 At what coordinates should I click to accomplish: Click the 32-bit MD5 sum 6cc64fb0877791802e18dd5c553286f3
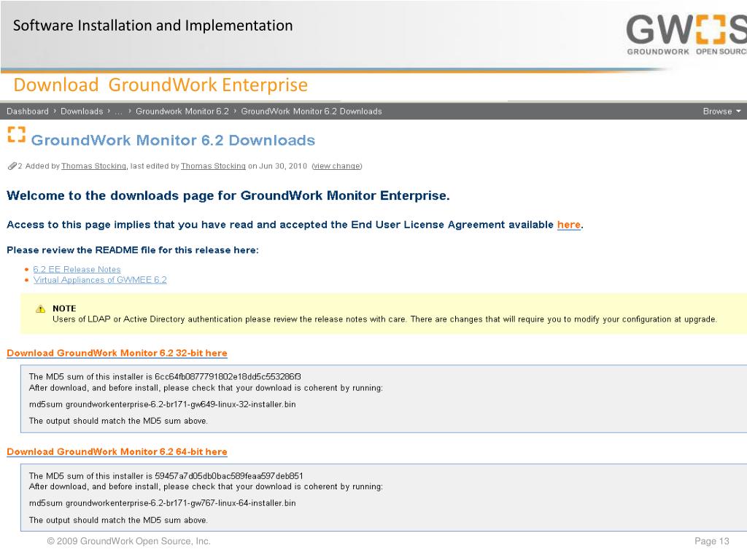click(228, 376)
